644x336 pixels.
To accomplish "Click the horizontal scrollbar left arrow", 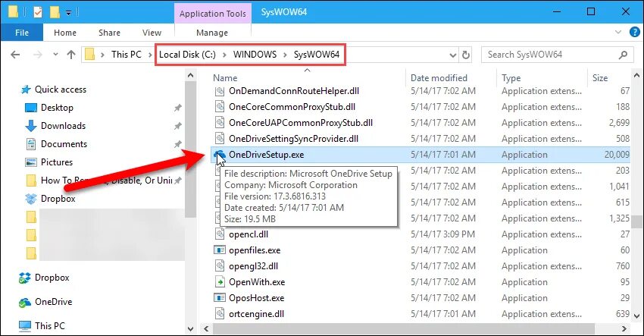I will coord(206,328).
